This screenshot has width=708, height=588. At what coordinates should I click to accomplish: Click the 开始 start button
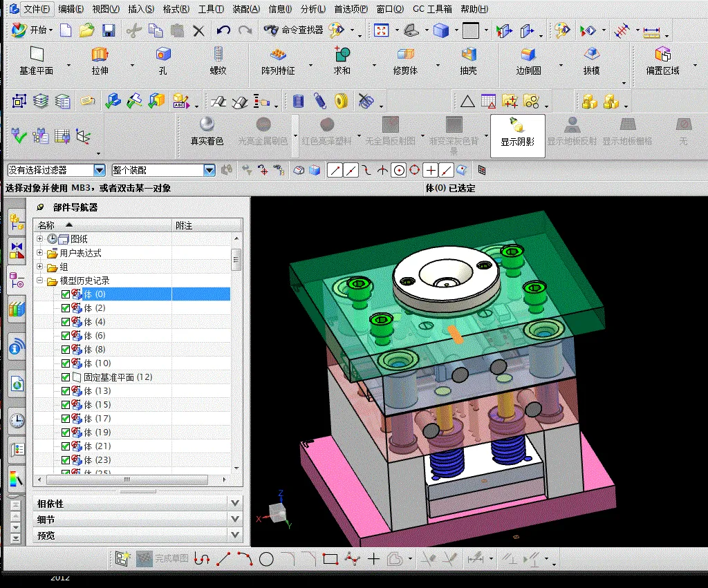tap(32, 30)
